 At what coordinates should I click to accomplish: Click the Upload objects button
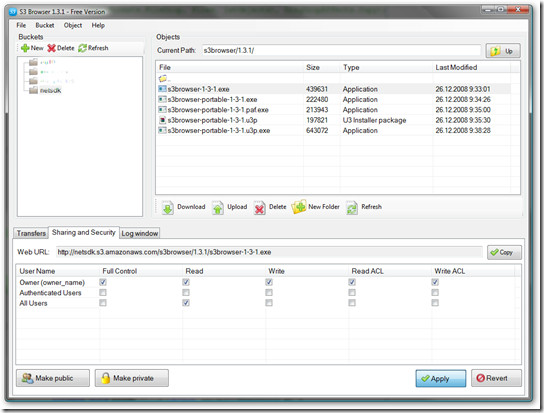pos(230,207)
